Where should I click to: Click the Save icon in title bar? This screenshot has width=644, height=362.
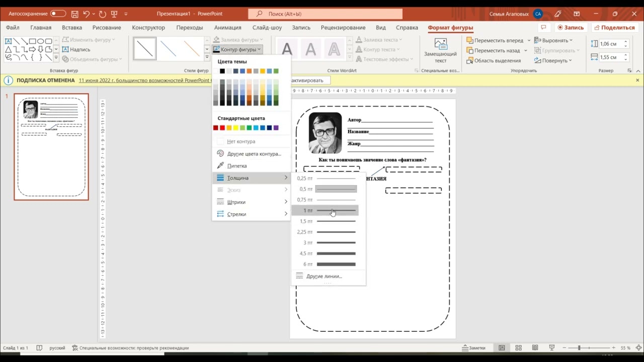click(74, 14)
